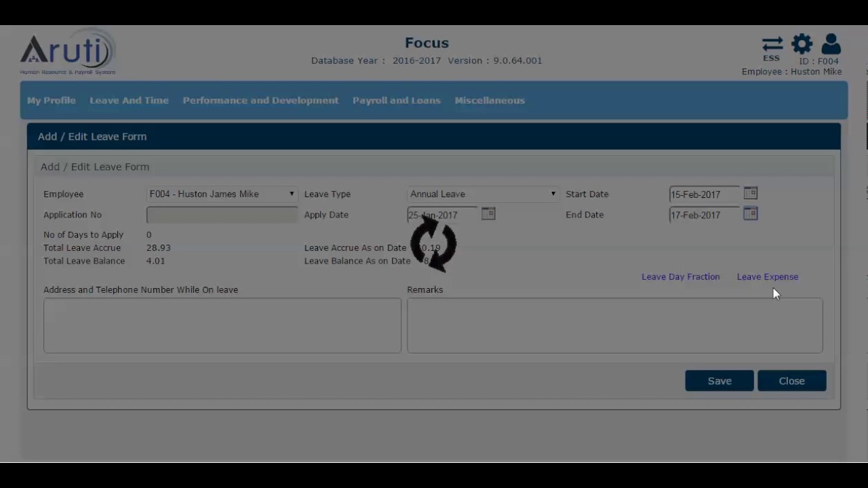Click the Address and Telephone text area
Viewport: 868px width, 488px height.
pyautogui.click(x=222, y=325)
